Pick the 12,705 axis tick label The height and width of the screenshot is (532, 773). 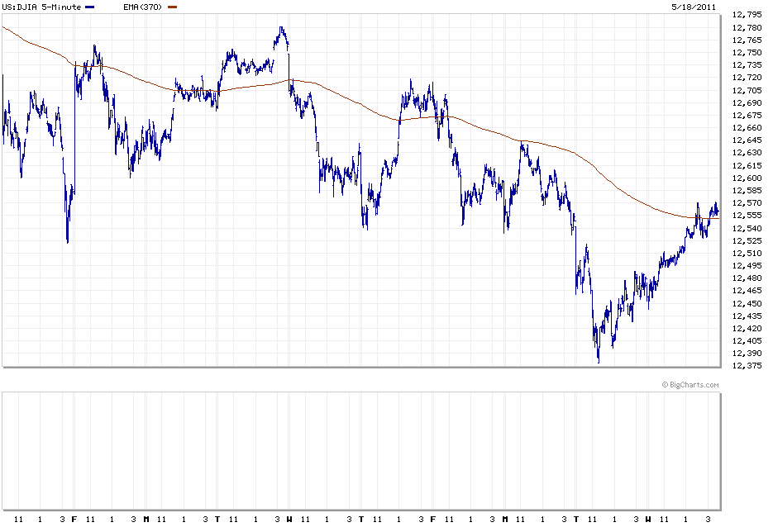coord(747,90)
